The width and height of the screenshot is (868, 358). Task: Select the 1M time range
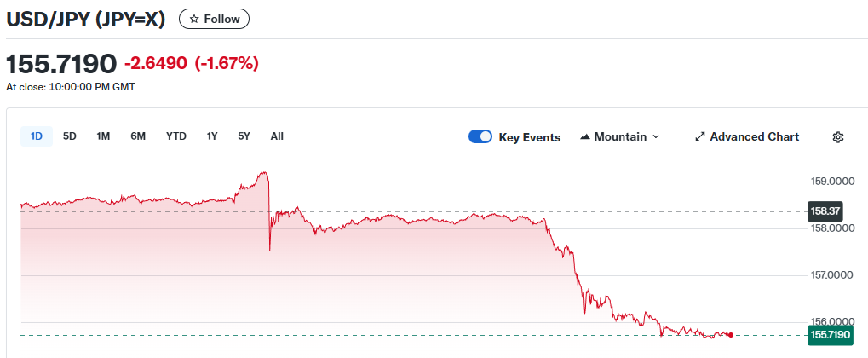(103, 136)
